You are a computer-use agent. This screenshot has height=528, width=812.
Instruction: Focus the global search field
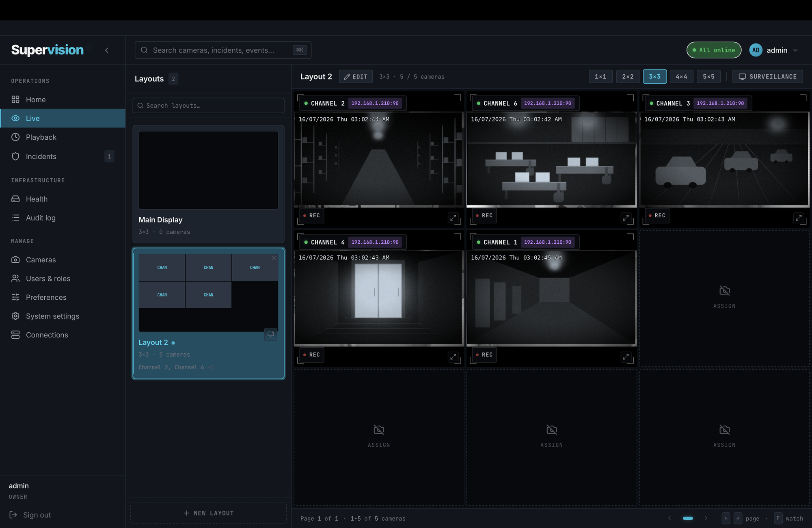[x=223, y=50]
